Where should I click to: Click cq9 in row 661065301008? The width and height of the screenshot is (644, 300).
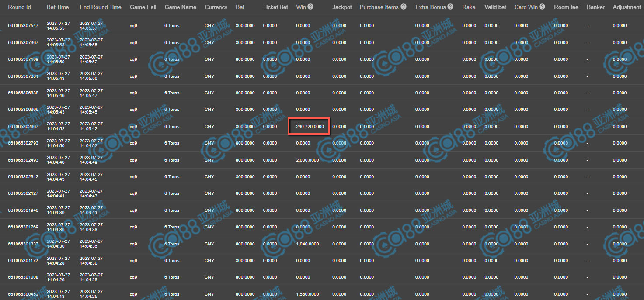pyautogui.click(x=133, y=277)
